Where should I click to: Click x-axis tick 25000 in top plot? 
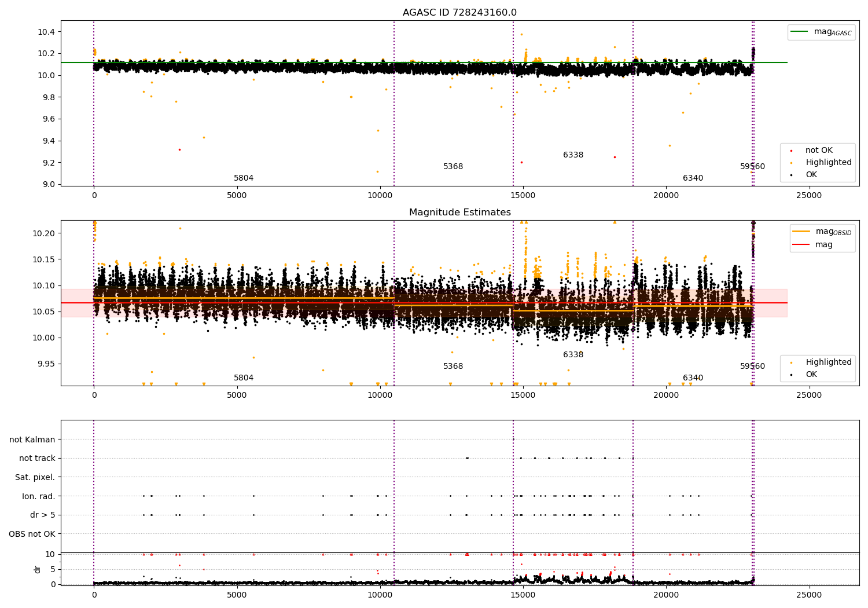pyautogui.click(x=808, y=196)
